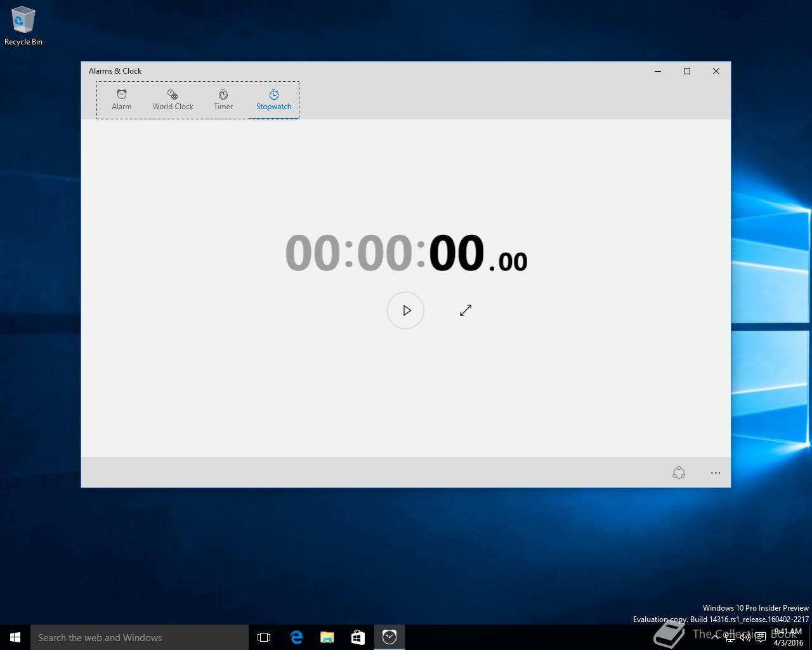Click the taskbar clock showing 9:41 AM
812x650 pixels.
click(788, 637)
